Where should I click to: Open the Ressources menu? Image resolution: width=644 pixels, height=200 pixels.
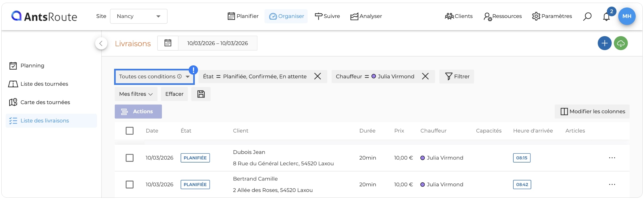pos(502,16)
